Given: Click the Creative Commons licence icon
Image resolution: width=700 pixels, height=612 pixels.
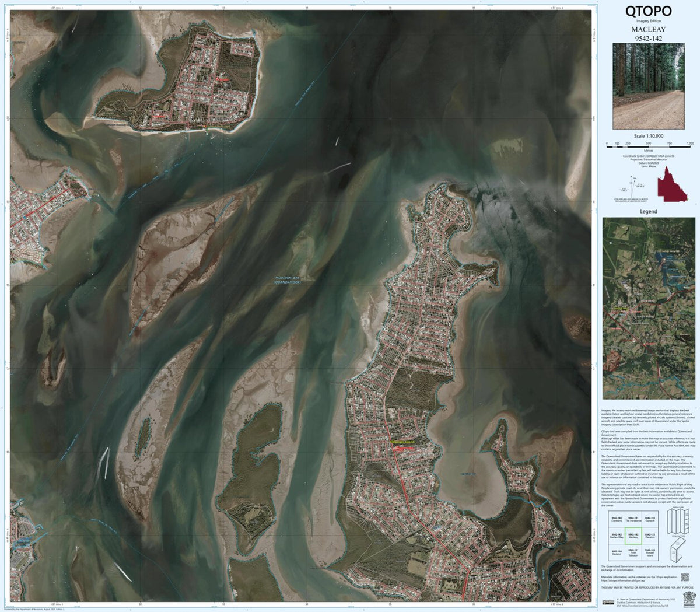Looking at the screenshot, I should tap(608, 601).
